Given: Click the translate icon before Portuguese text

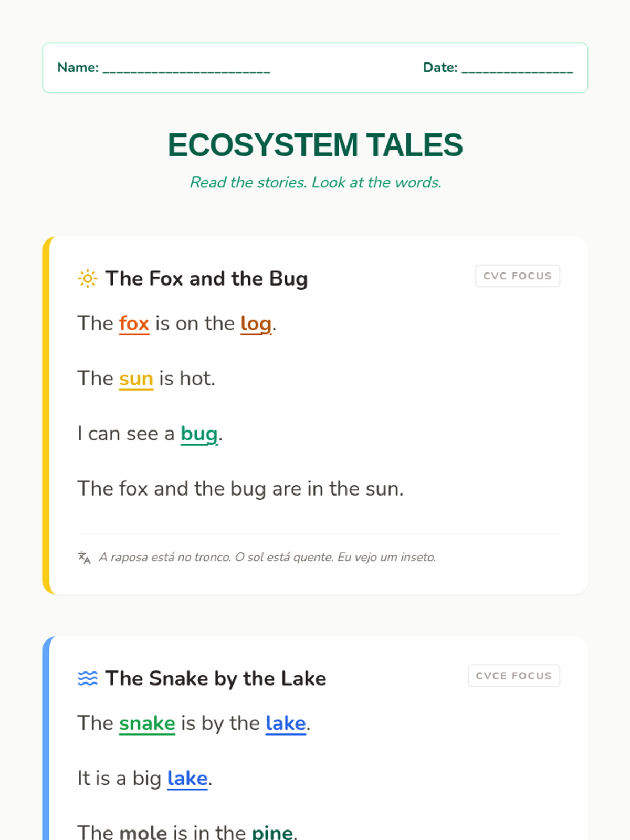Looking at the screenshot, I should [x=84, y=558].
